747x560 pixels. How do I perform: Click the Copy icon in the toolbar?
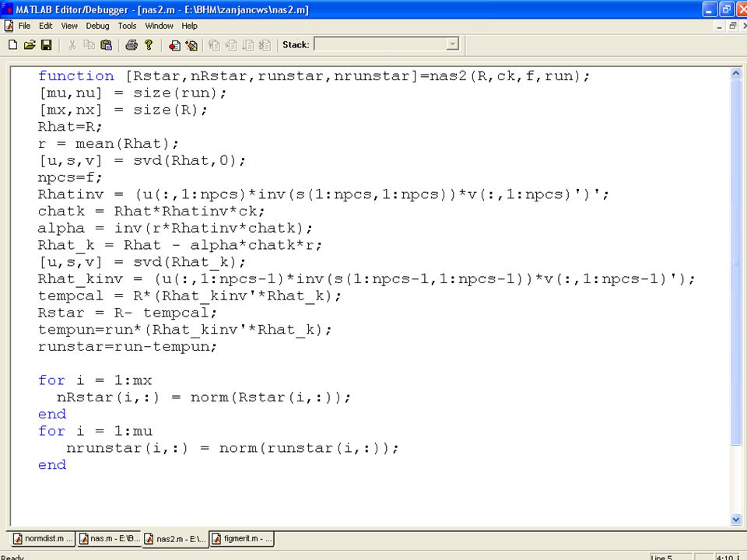[x=89, y=45]
